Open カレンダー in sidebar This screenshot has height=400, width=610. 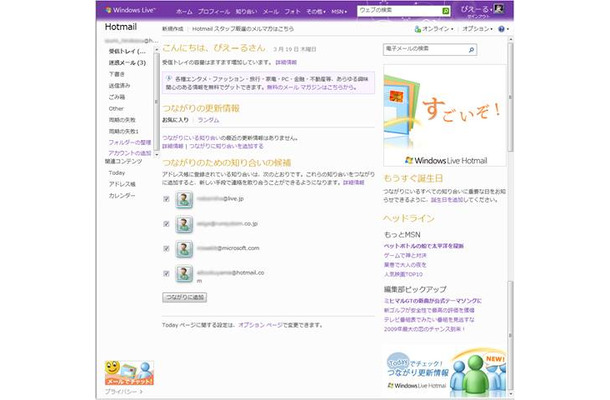click(x=122, y=196)
